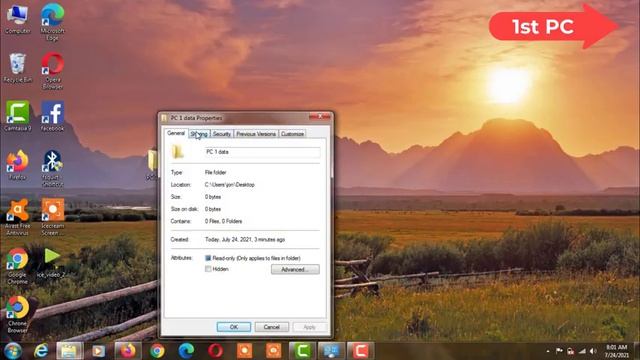Select the Bluetooth shortcut on desktop
Screen dimensions: 640x360
[x=52, y=169]
